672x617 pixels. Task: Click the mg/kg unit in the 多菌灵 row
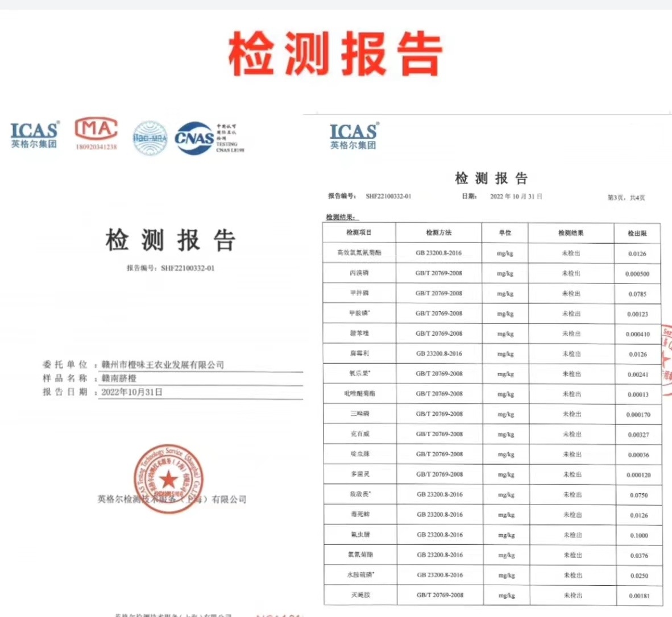click(506, 475)
